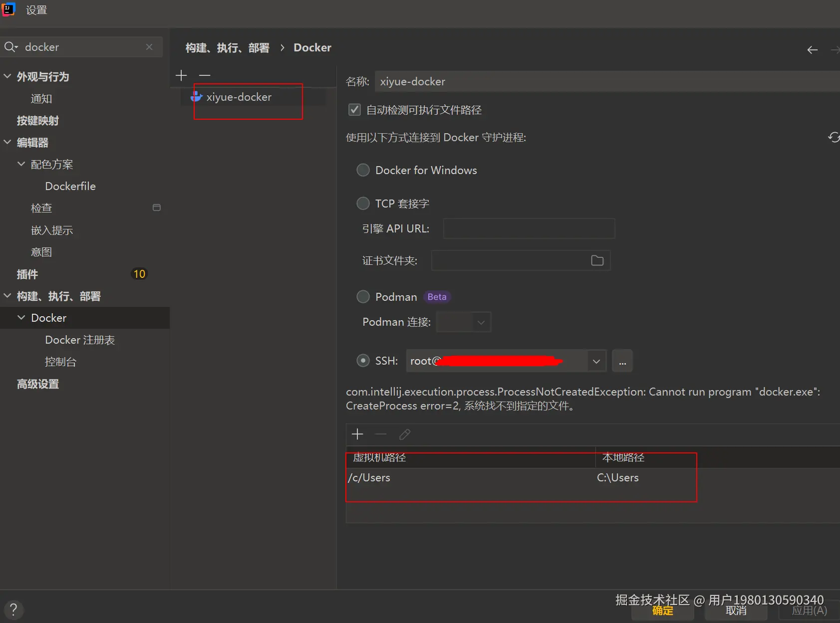The image size is (840, 623).
Task: Click 构建、执行、部署 in breadcrumb
Action: coord(227,48)
